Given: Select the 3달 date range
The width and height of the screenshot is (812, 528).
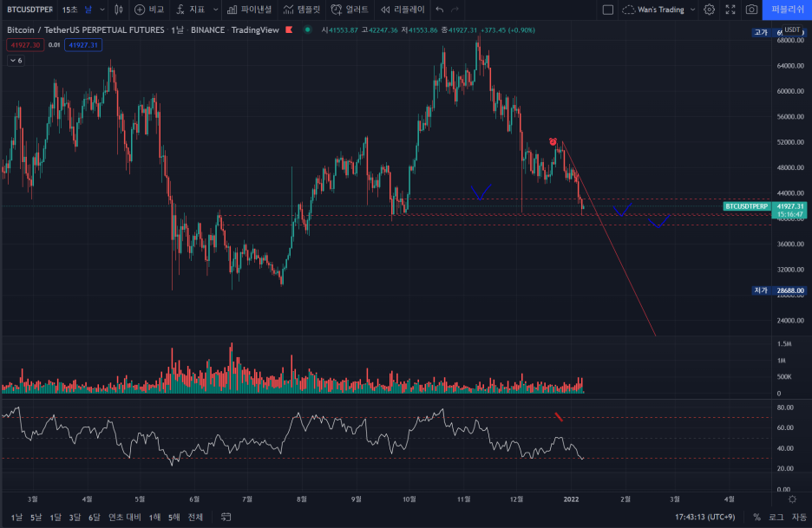Looking at the screenshot, I should click(x=75, y=517).
